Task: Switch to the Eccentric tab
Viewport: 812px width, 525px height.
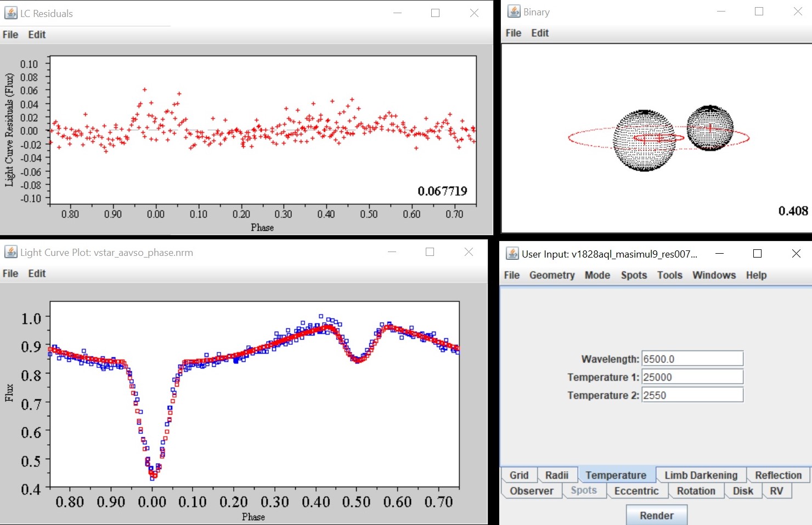Action: click(636, 491)
